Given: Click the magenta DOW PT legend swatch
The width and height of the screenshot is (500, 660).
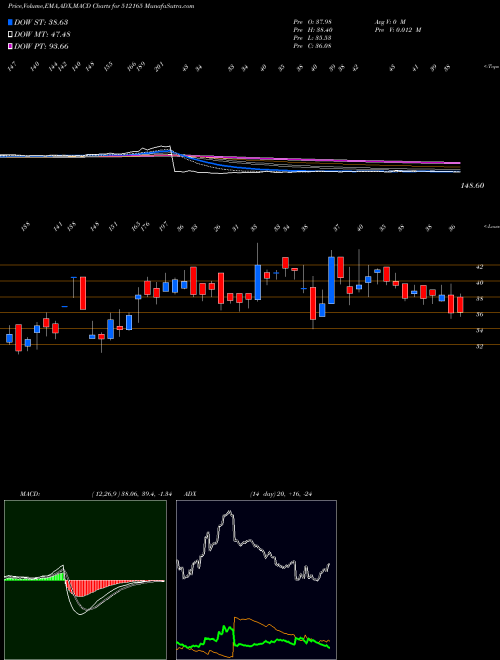Looking at the screenshot, I should (10, 46).
